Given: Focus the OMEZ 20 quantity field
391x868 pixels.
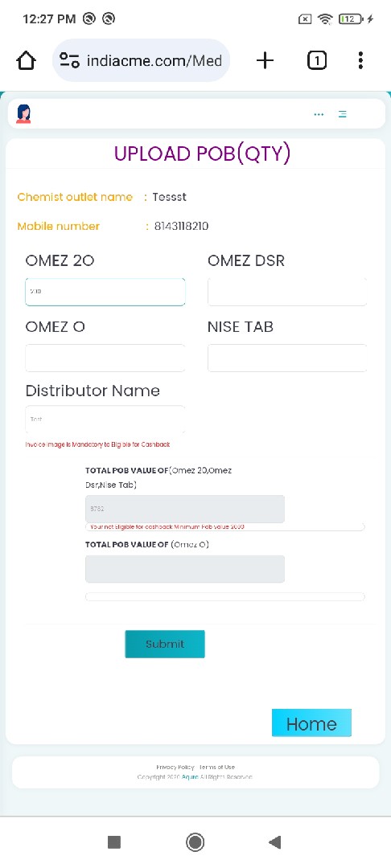Looking at the screenshot, I should tap(105, 292).
